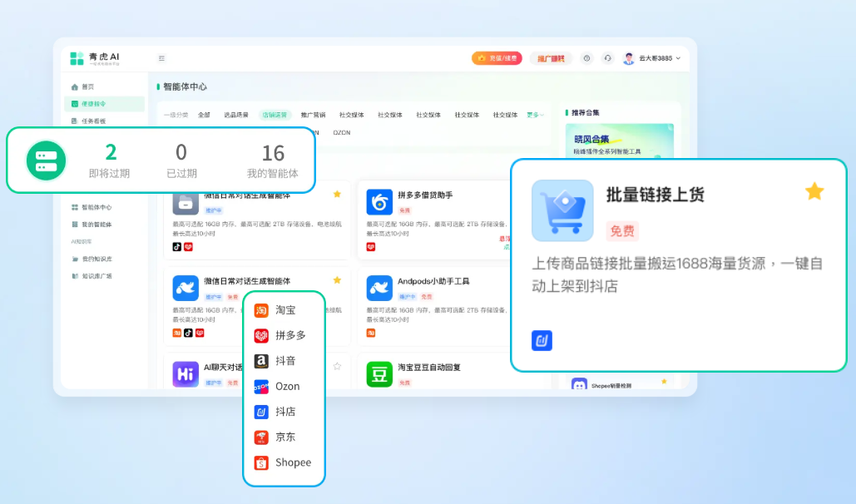856x504 pixels.
Task: Click the 充值/续费 recharge button
Action: coord(497,58)
